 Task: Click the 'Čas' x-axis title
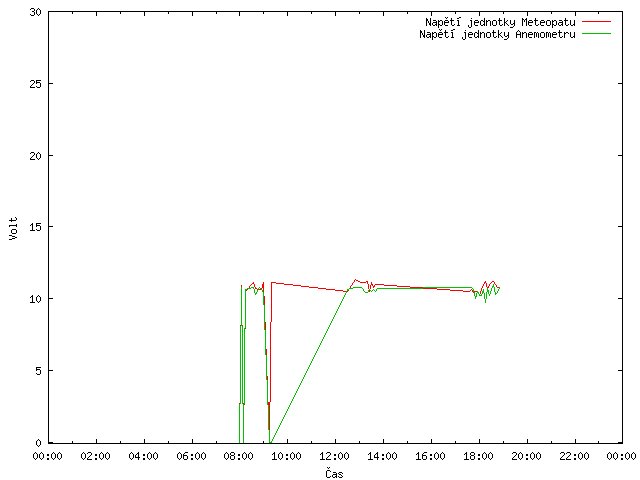(334, 473)
